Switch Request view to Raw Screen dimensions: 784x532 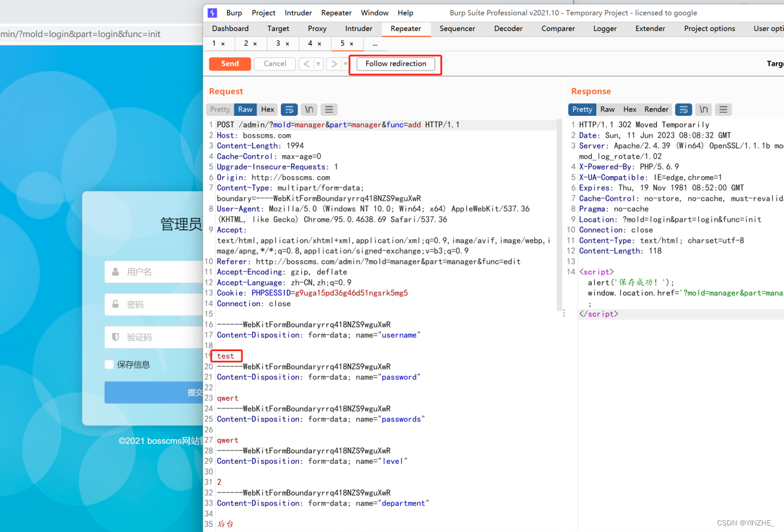point(246,109)
